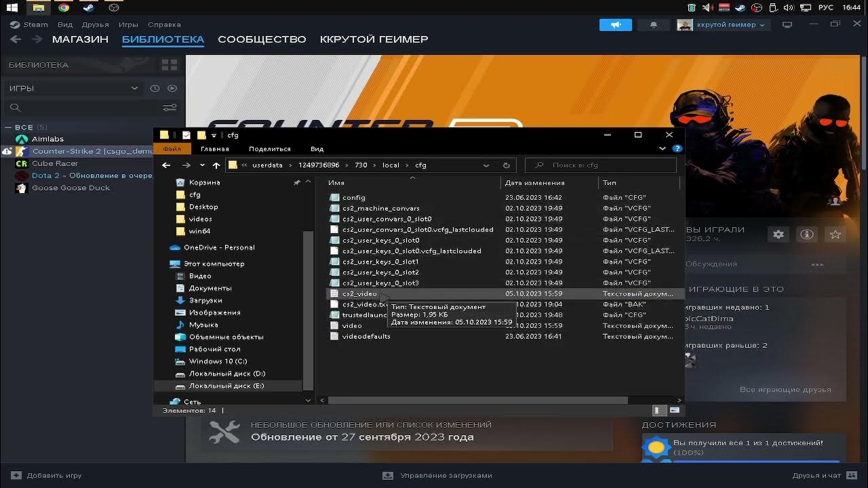The height and width of the screenshot is (488, 868).
Task: Enter Steam Big Picture mode icon
Action: click(x=787, y=24)
